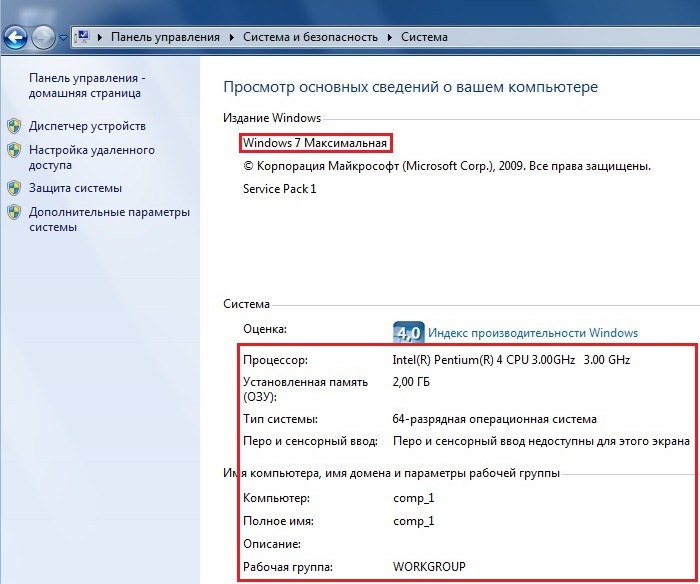Select the WORKGROUP value

[x=429, y=567]
